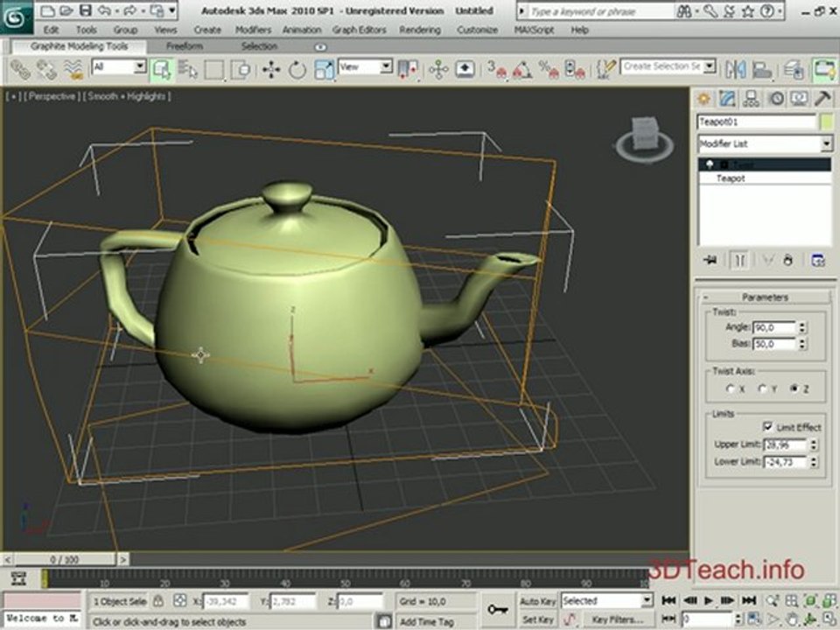Click the Use Pivot Point Center icon
This screenshot has height=630, width=840.
coord(409,70)
